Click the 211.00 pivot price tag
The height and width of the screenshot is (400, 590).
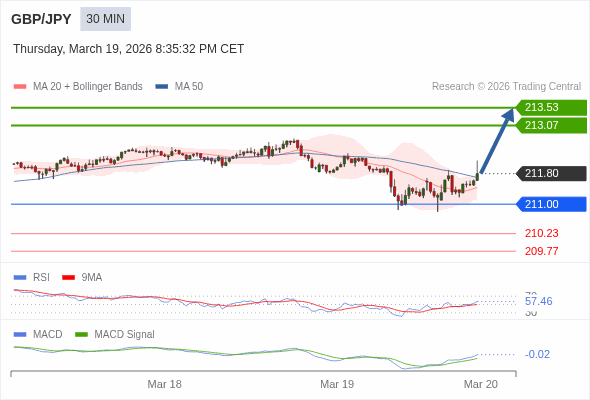click(551, 204)
